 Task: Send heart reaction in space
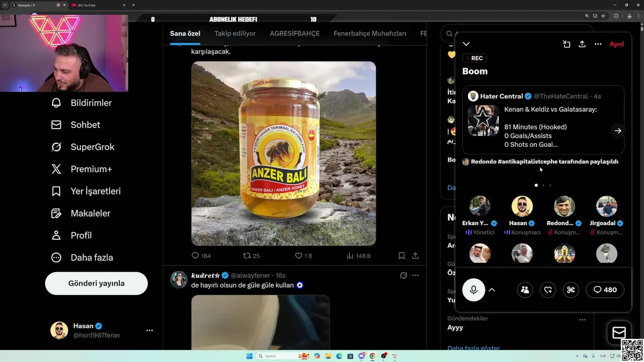[x=548, y=290]
